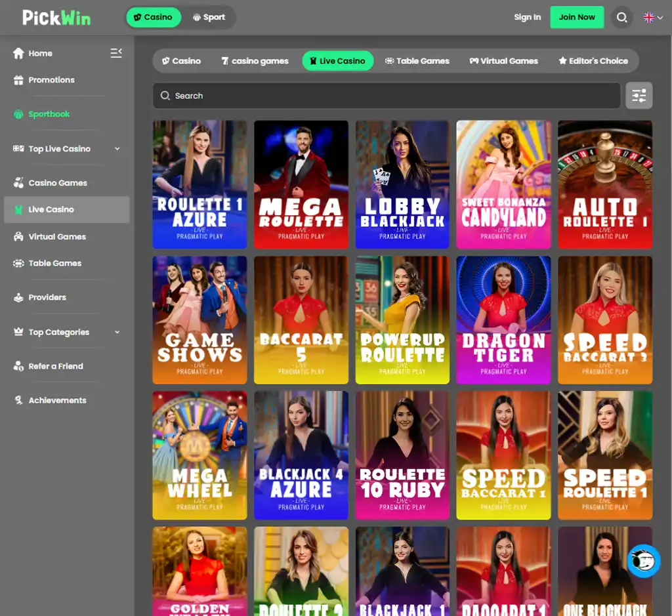This screenshot has width=672, height=616.
Task: Expand the Top Live Casino chevron
Action: point(117,149)
